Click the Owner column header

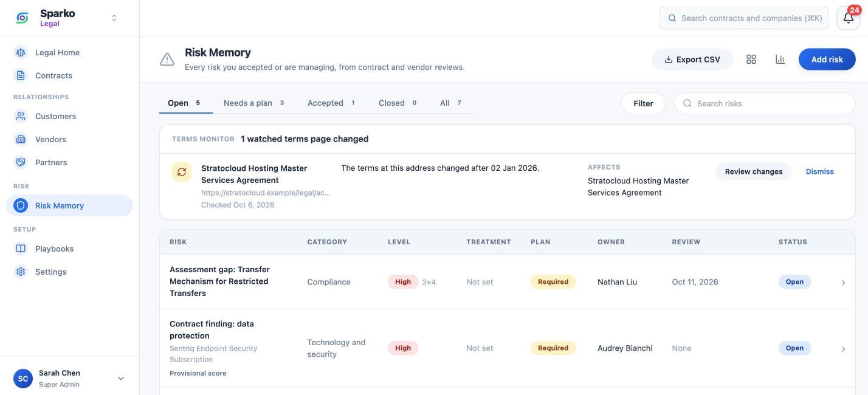tap(611, 242)
